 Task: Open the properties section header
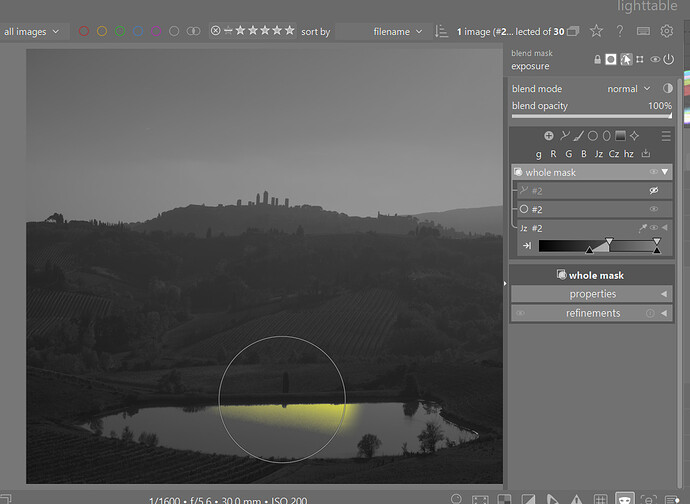[x=592, y=294]
